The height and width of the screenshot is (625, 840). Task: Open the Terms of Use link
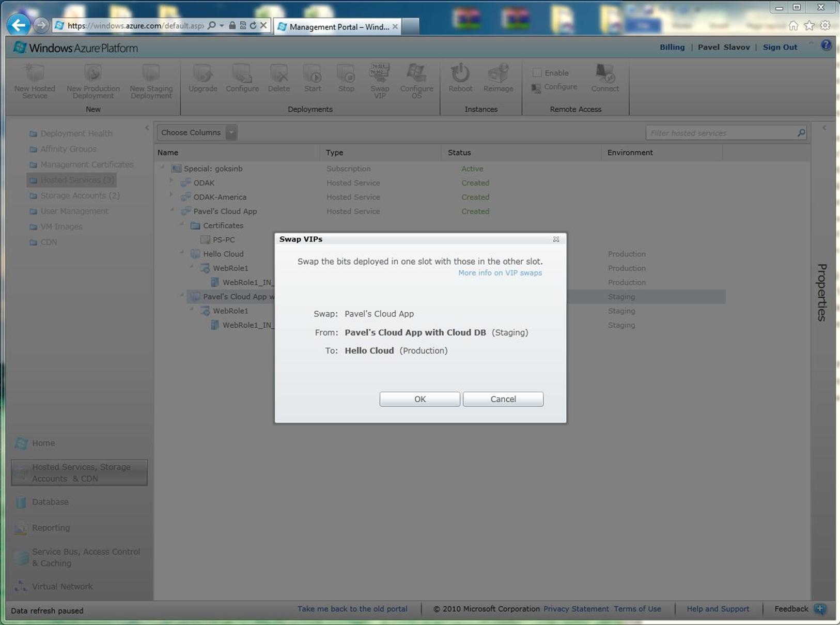637,609
